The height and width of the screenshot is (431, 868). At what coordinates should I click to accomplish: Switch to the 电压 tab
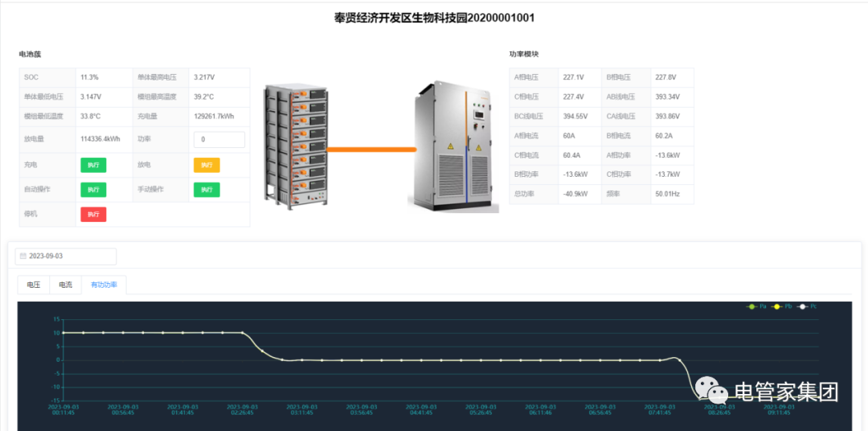click(x=33, y=285)
